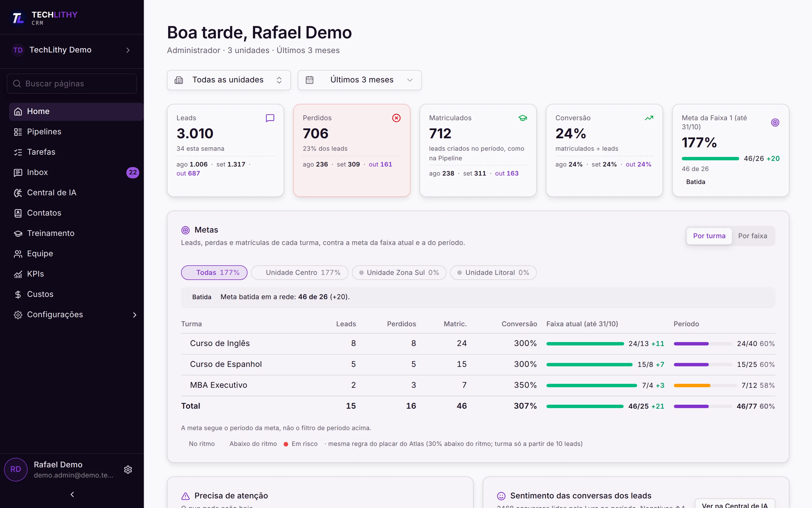Click the Curso de Inglês row name

click(220, 343)
